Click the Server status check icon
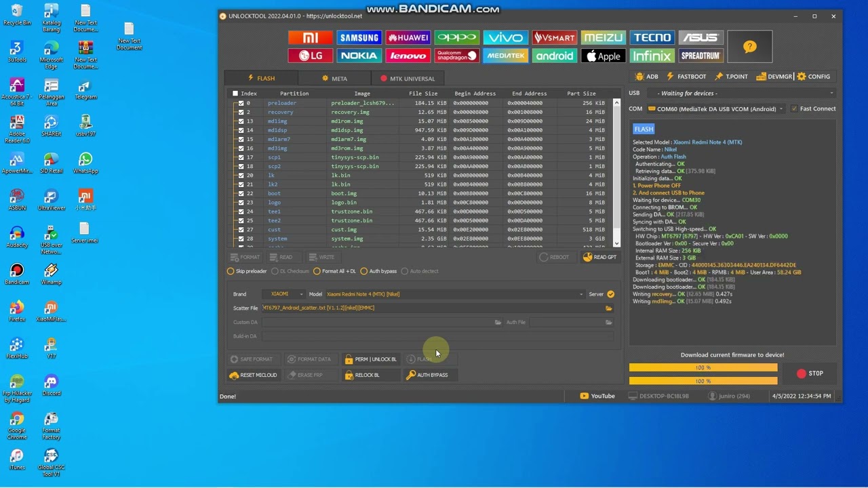868x488 pixels. 610,294
